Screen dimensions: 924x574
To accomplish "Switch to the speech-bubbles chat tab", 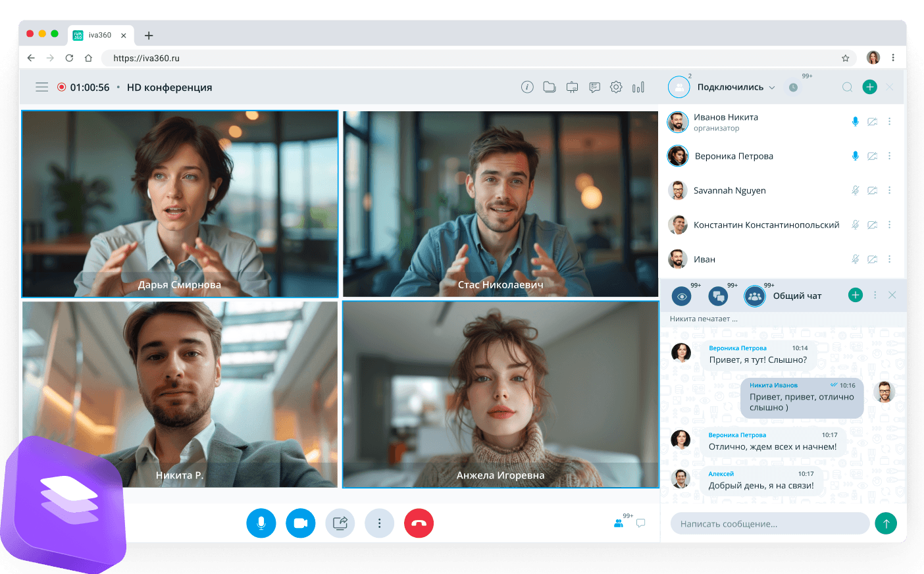I will point(718,297).
